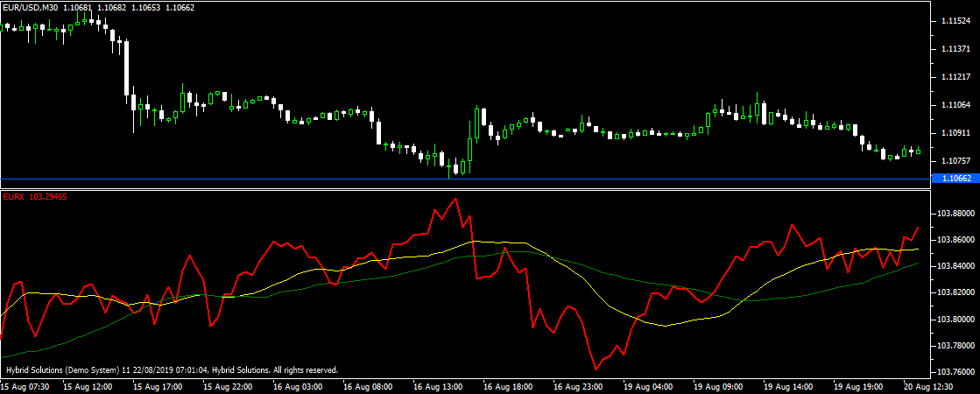Click indicator scale value 103.86000
This screenshot has width=980, height=394.
(x=956, y=240)
